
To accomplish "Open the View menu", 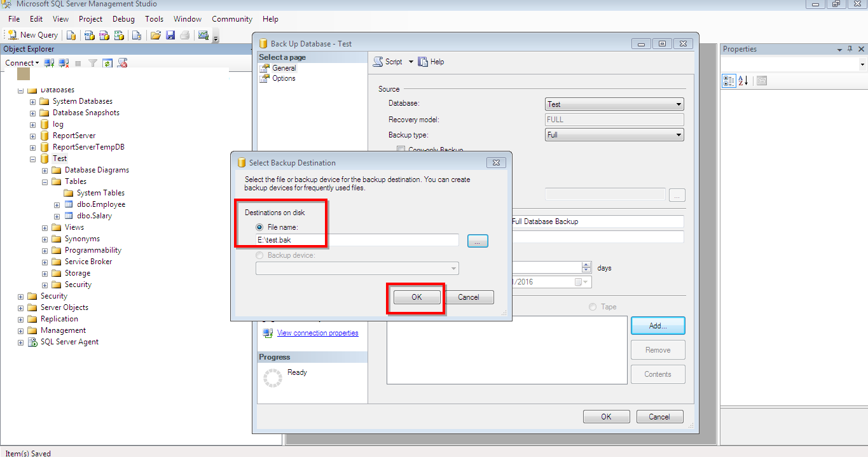I will (x=61, y=19).
